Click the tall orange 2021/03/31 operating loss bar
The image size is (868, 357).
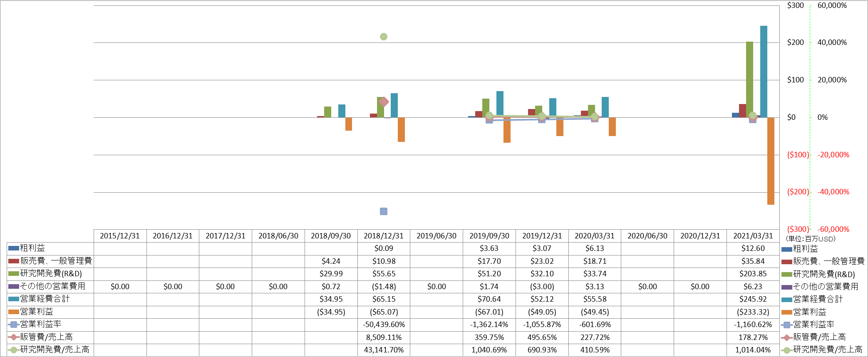[x=771, y=161]
